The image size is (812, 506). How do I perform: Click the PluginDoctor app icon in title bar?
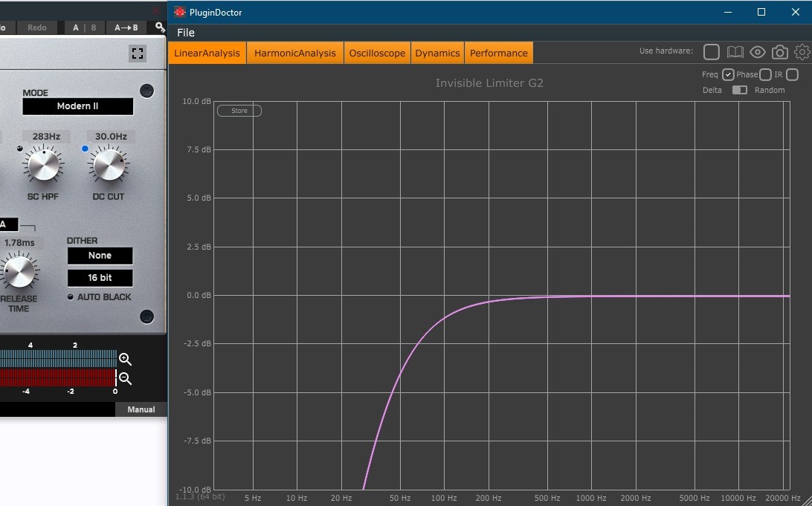pos(180,12)
